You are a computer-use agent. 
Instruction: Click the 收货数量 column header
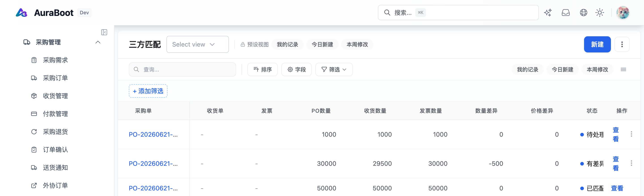point(375,111)
